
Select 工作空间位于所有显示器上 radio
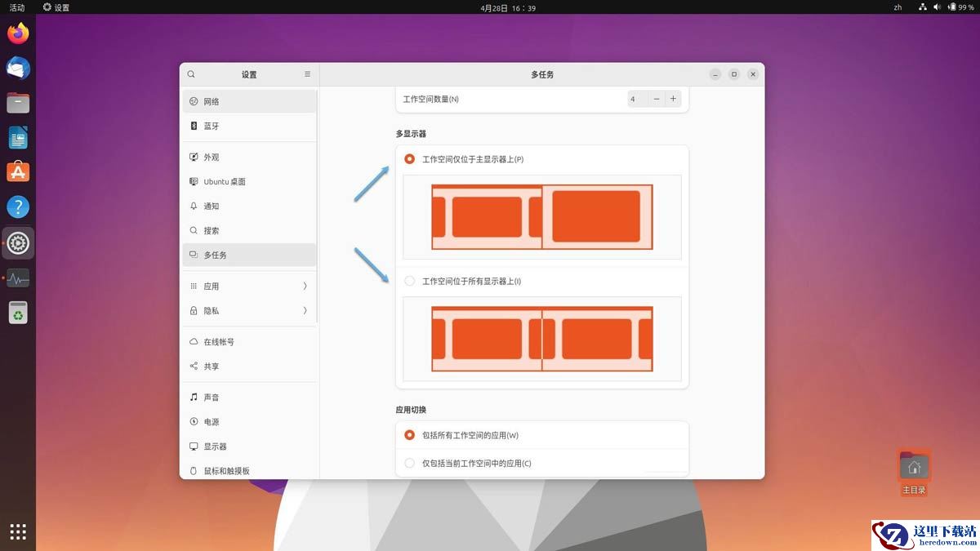point(409,281)
